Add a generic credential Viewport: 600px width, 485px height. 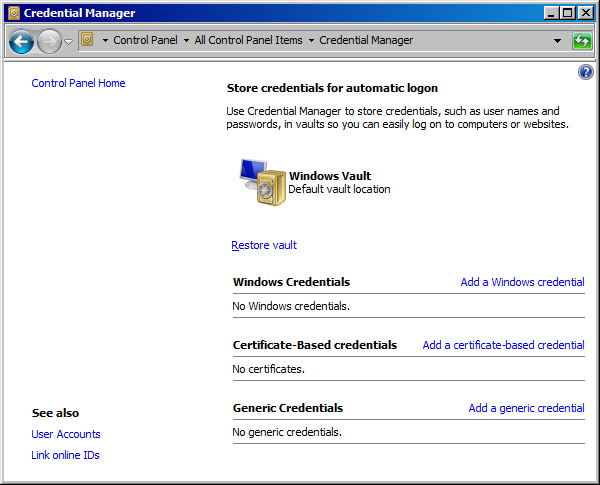[x=526, y=408]
